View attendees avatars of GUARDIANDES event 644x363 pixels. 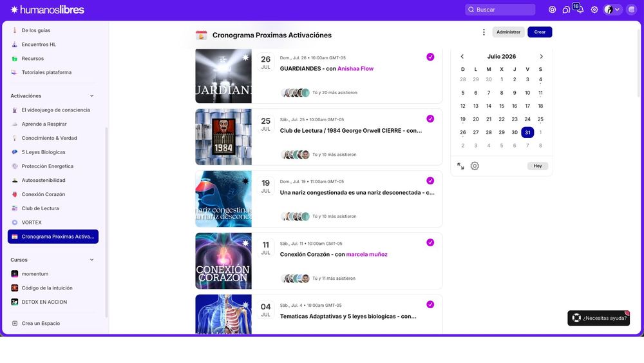[x=296, y=93]
